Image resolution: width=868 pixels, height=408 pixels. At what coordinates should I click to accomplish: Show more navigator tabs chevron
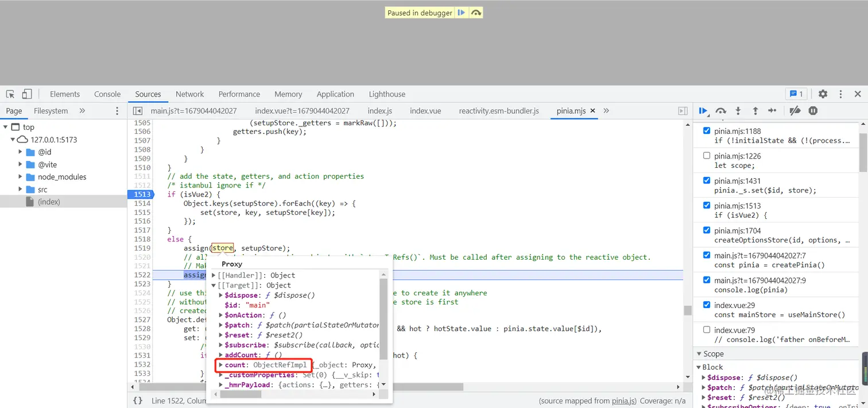82,111
